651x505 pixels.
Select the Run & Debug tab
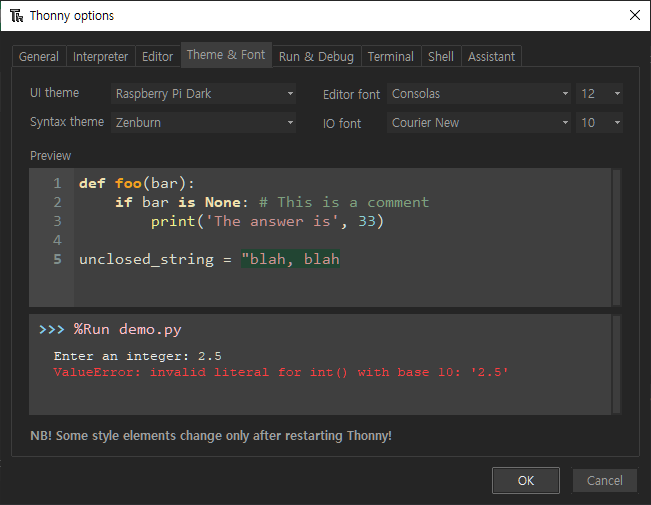coord(316,57)
